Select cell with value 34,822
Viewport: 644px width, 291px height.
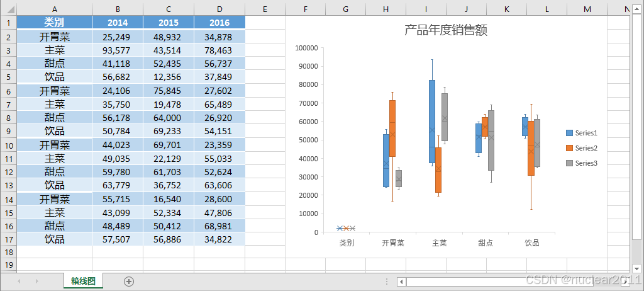[219, 239]
